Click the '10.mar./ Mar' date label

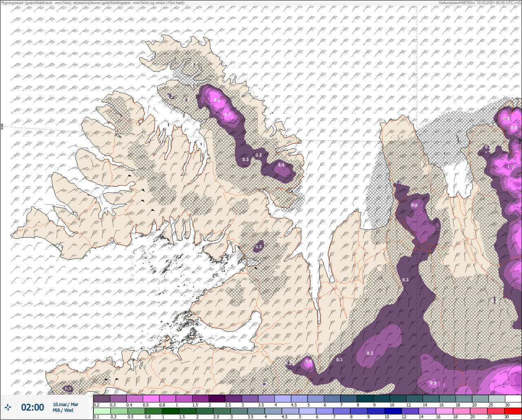coord(66,405)
